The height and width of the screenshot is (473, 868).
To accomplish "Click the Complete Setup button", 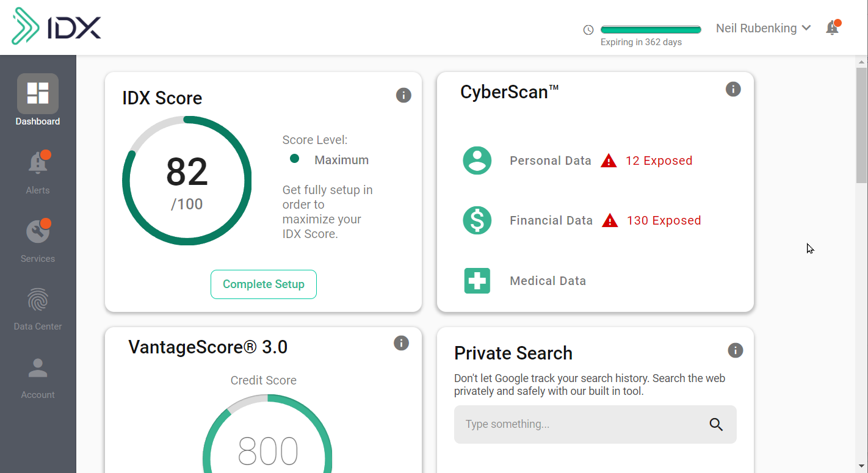I will (264, 284).
